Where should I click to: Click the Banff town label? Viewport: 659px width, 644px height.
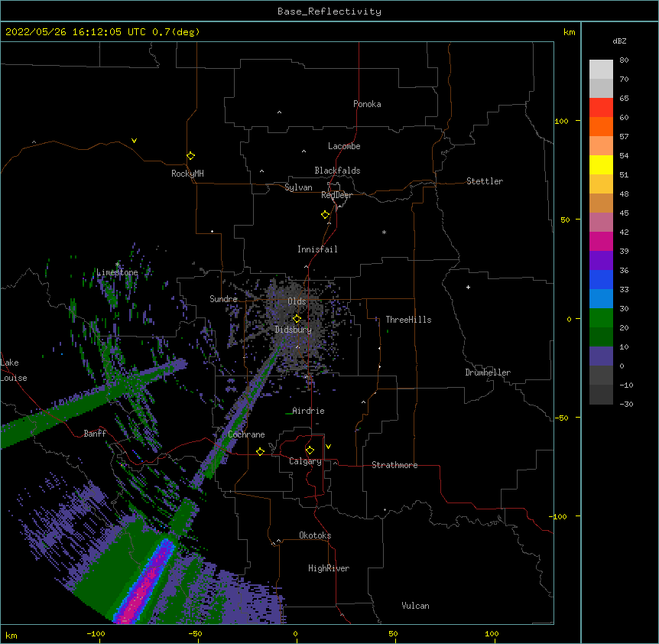point(95,434)
